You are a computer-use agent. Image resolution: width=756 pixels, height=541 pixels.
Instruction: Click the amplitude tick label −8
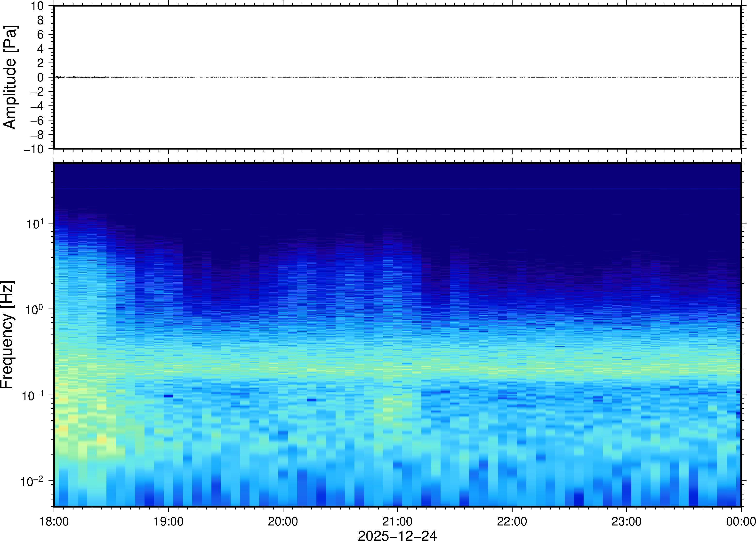[x=37, y=135]
